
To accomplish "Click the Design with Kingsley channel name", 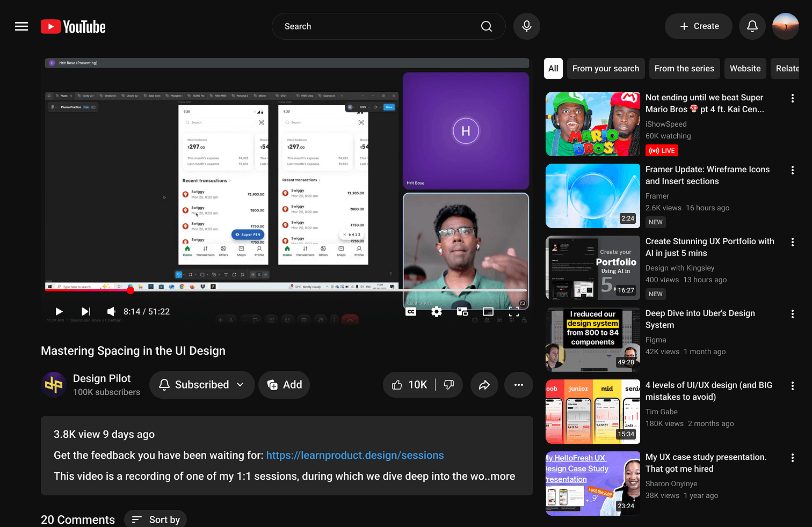I will coord(680,268).
